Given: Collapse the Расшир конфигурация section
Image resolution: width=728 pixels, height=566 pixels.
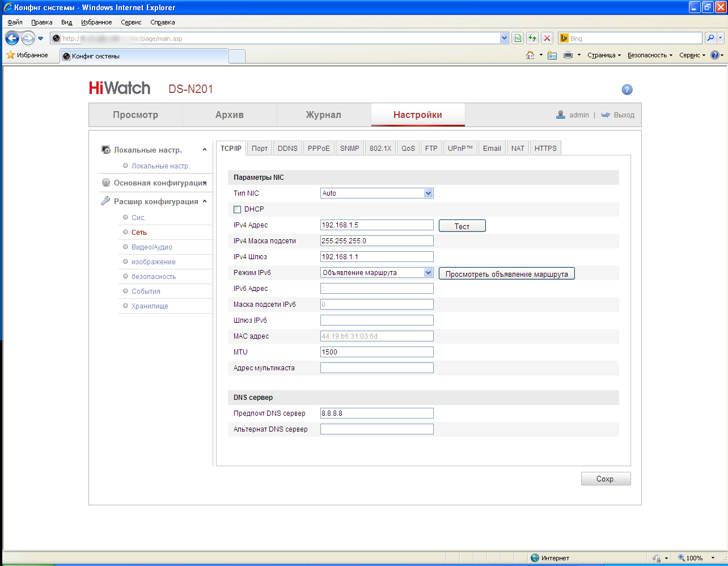Looking at the screenshot, I should pos(205,201).
